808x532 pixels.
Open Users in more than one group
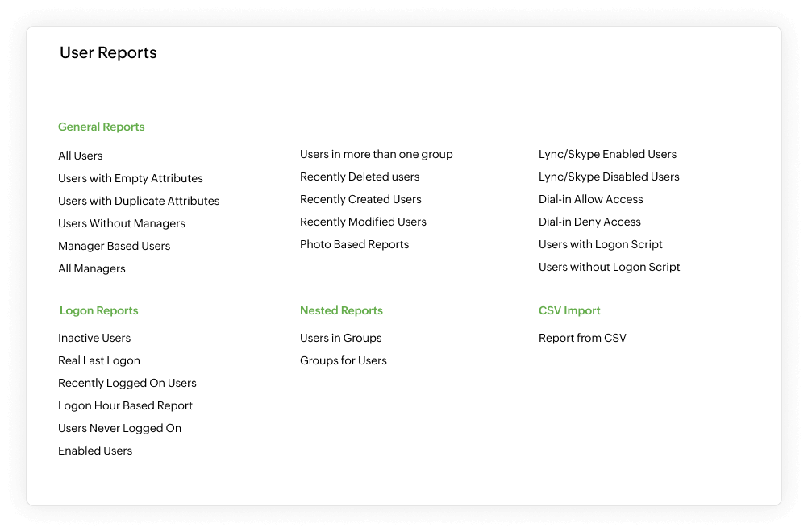pos(376,154)
